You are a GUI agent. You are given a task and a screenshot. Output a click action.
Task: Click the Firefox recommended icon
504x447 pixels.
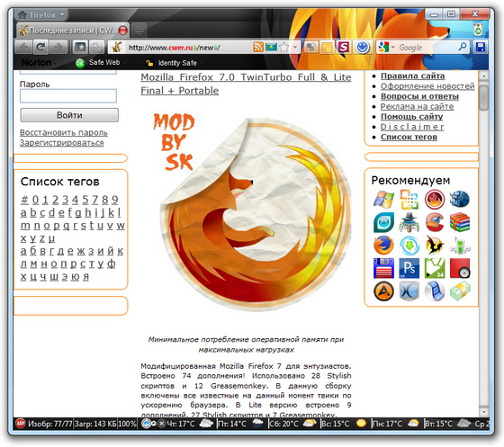383,246
